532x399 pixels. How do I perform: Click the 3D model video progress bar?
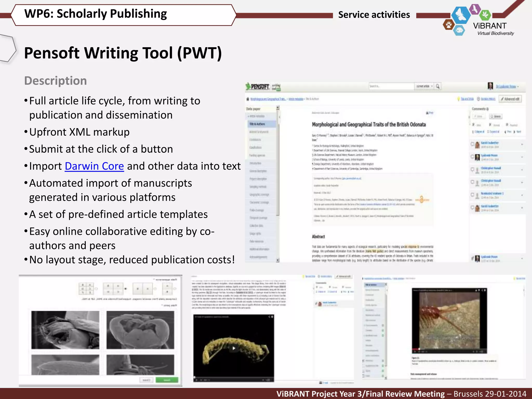pos(234,377)
